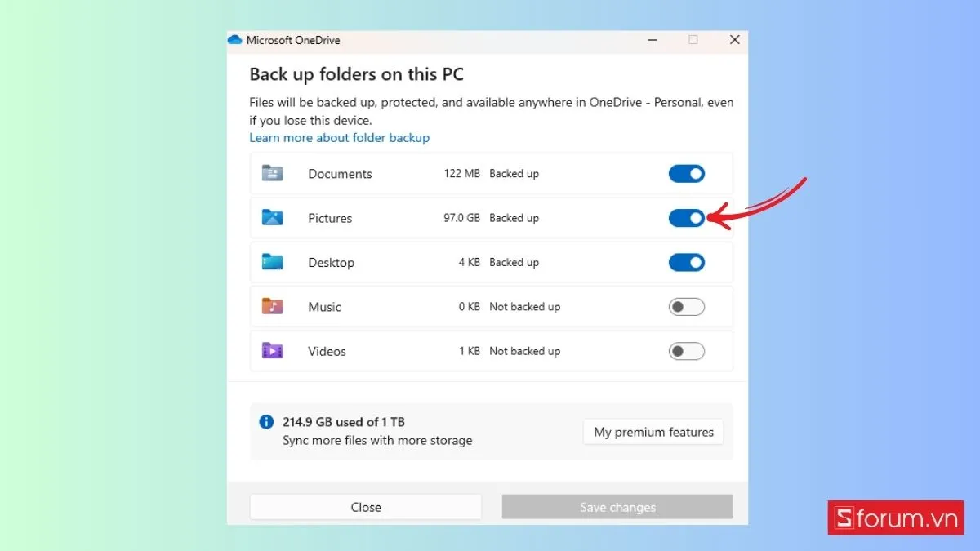Minimize the Microsoft OneDrive window
The width and height of the screenshot is (980, 551).
point(653,40)
